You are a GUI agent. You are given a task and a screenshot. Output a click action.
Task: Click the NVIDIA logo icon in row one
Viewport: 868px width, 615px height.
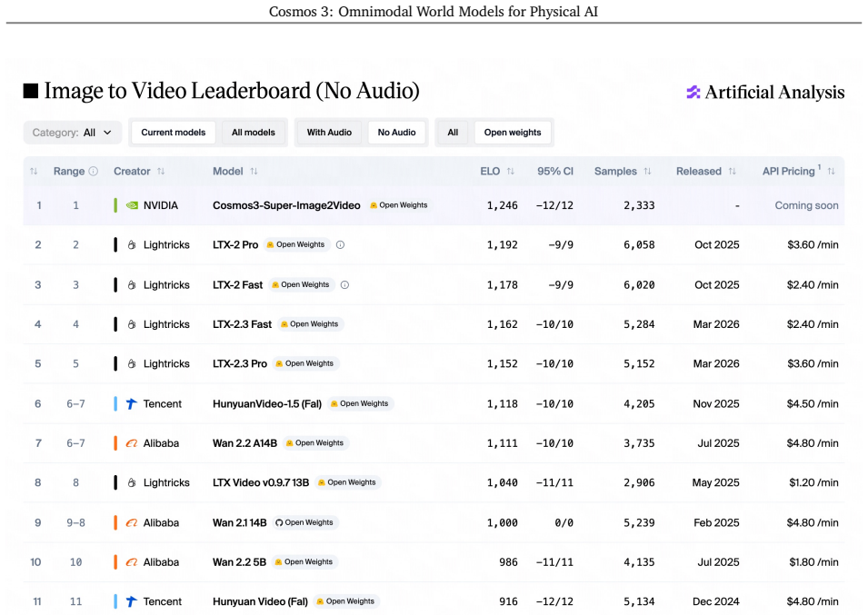click(x=132, y=205)
